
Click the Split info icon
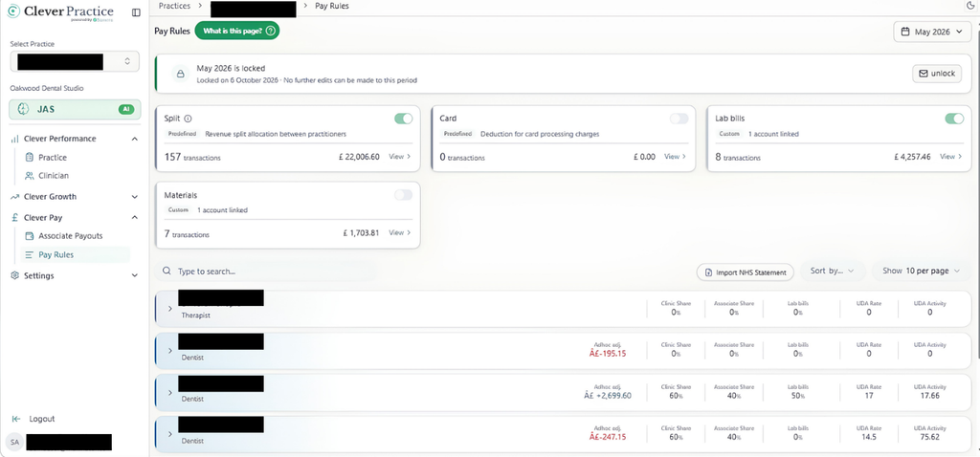pos(189,118)
